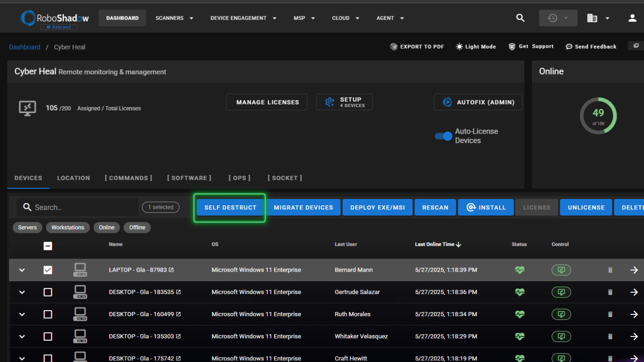Click health status icon for Bernard Mann row
The height and width of the screenshot is (362, 644).
tap(520, 270)
